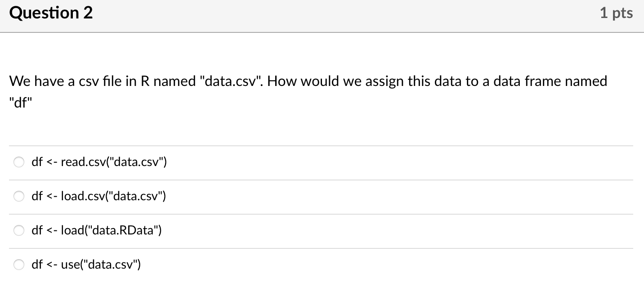
Task: Click the "pts" text in the header
Action: pos(622,13)
